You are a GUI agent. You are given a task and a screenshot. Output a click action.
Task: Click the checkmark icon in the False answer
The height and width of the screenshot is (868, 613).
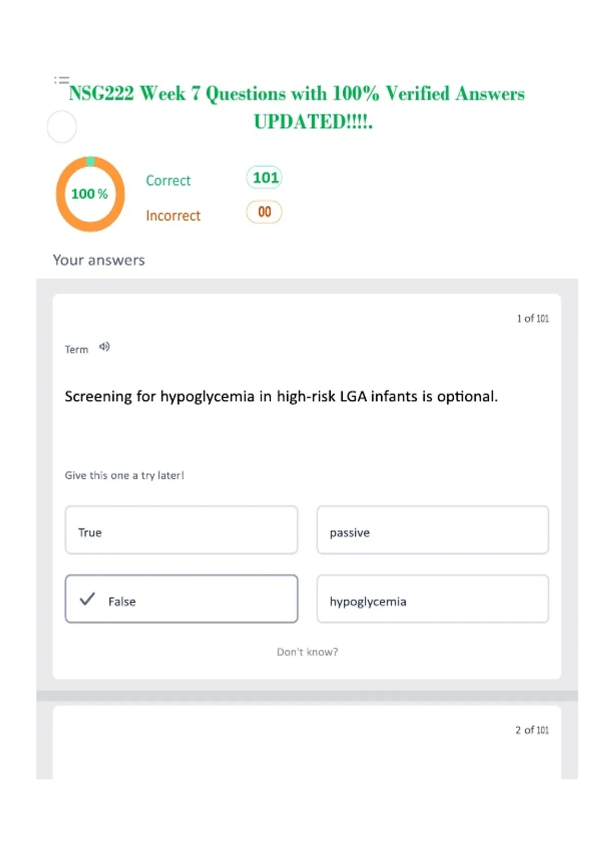(87, 599)
